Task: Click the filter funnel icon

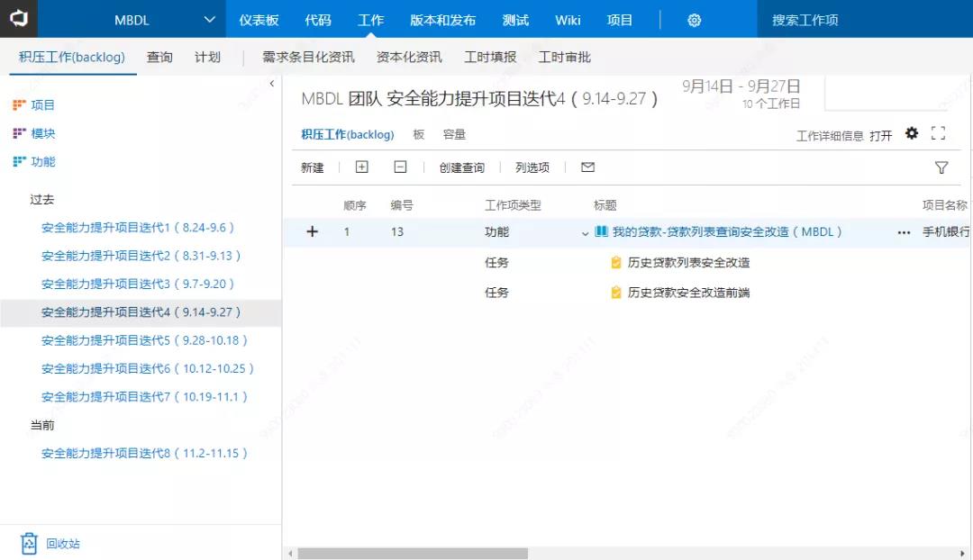Action: [x=941, y=167]
